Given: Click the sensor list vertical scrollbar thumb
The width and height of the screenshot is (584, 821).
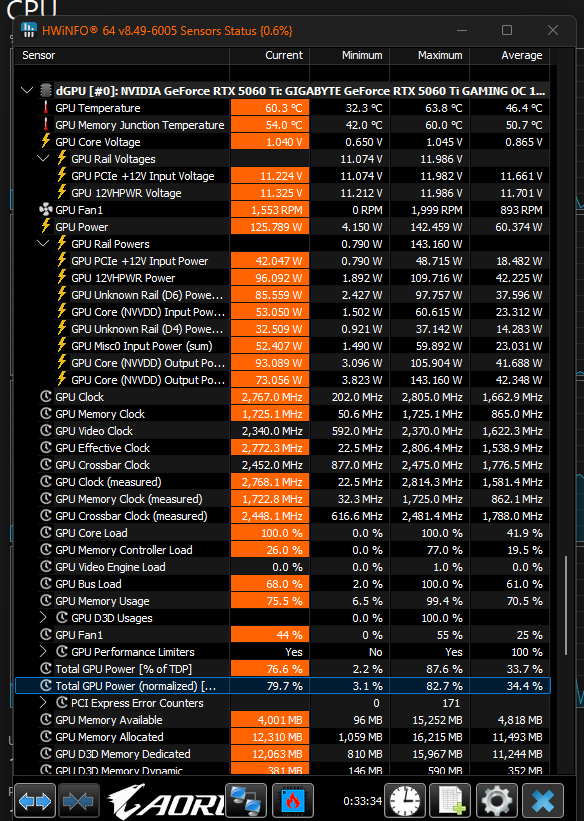Looking at the screenshot, I should 566,605.
